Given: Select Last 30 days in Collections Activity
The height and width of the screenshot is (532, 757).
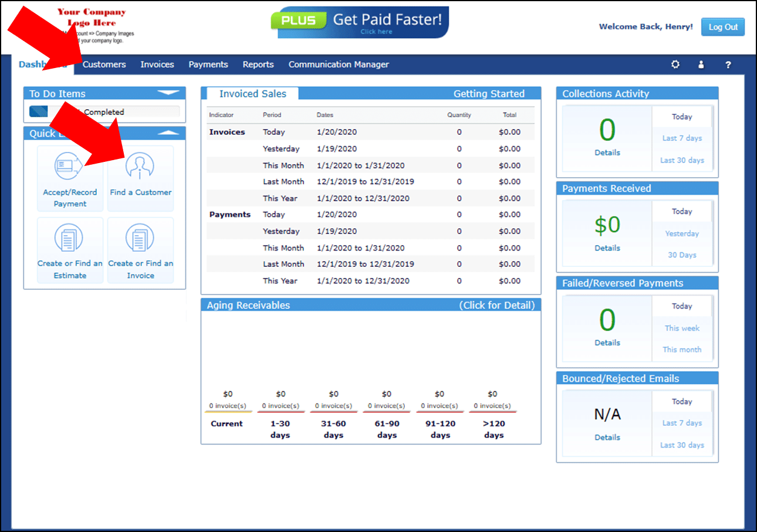Looking at the screenshot, I should tap(682, 161).
